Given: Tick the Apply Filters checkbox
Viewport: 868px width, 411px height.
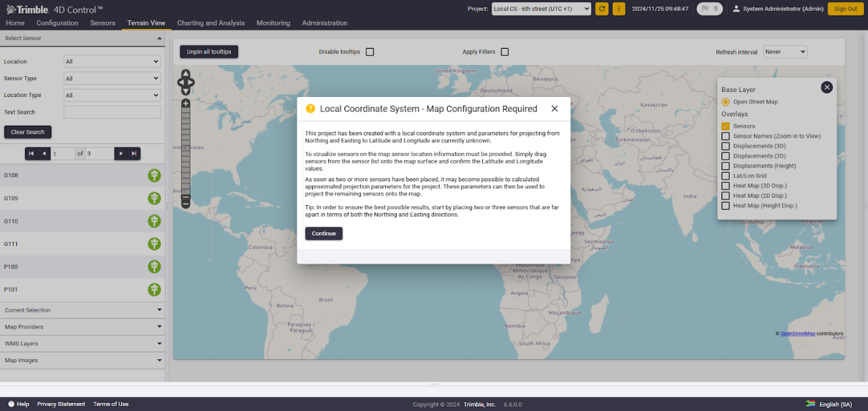Looking at the screenshot, I should (x=505, y=52).
